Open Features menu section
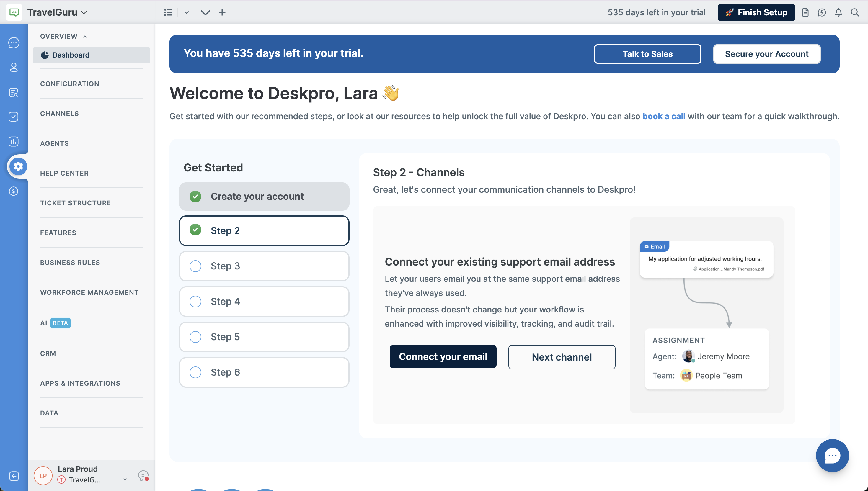This screenshot has width=868, height=491. point(58,233)
